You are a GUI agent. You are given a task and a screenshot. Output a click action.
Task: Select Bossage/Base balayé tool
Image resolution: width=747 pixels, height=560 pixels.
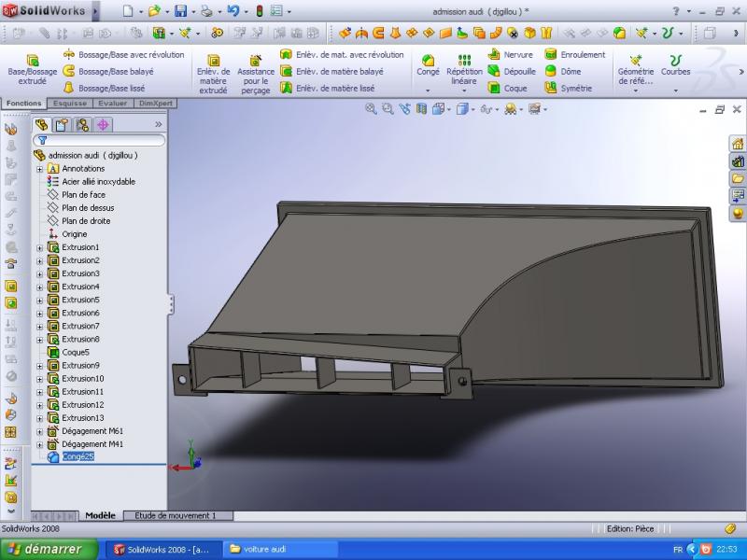[x=108, y=72]
